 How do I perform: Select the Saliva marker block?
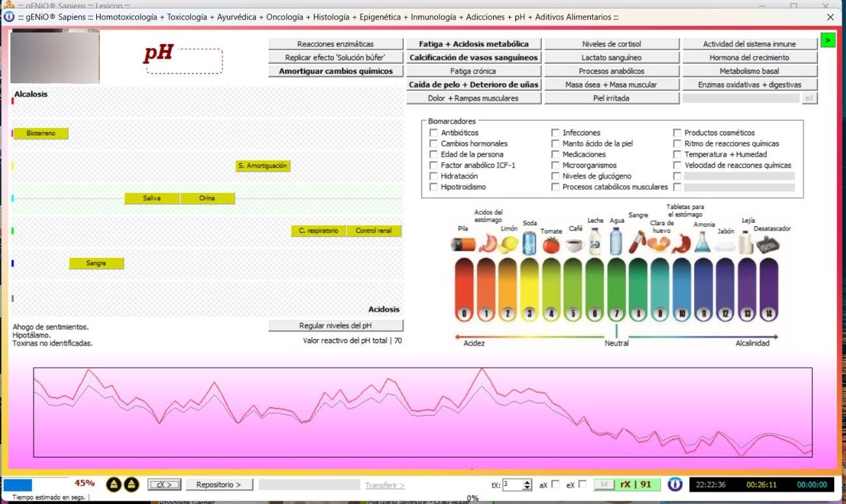click(152, 198)
